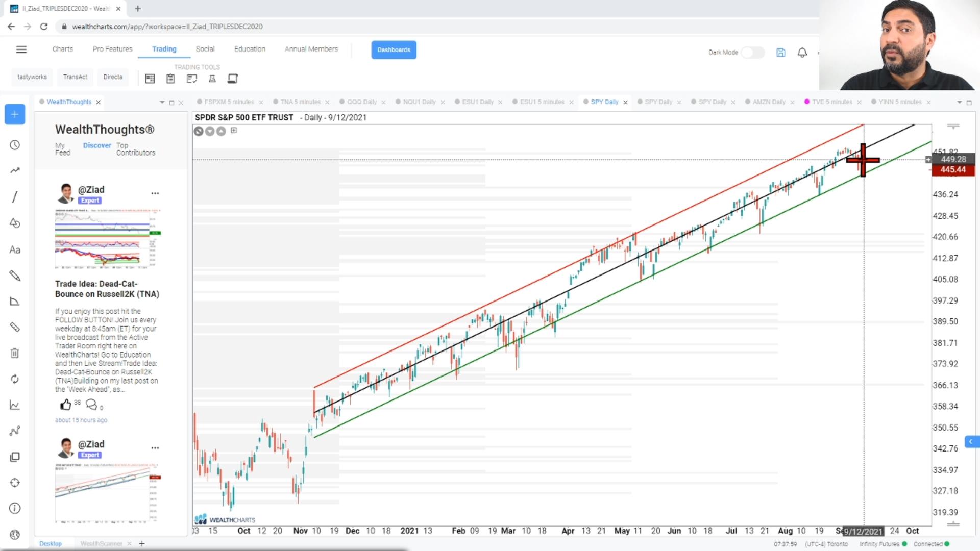
Task: Switch to QQQ Daily chart tab
Action: [x=362, y=102]
